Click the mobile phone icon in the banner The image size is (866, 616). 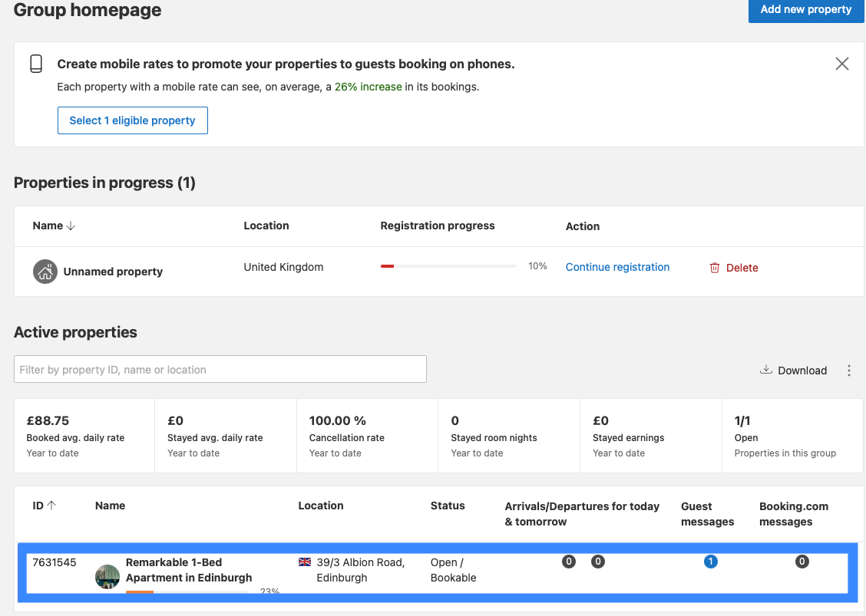(35, 64)
